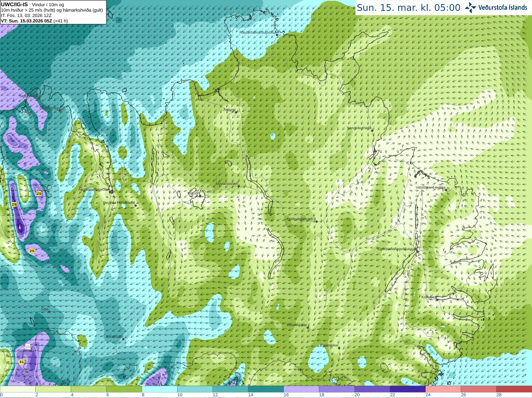Click the Kárahnjúkar station label

(297, 325)
